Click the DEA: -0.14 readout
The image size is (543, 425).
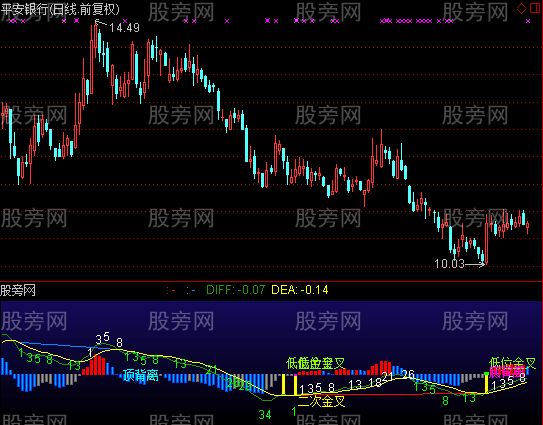point(300,290)
